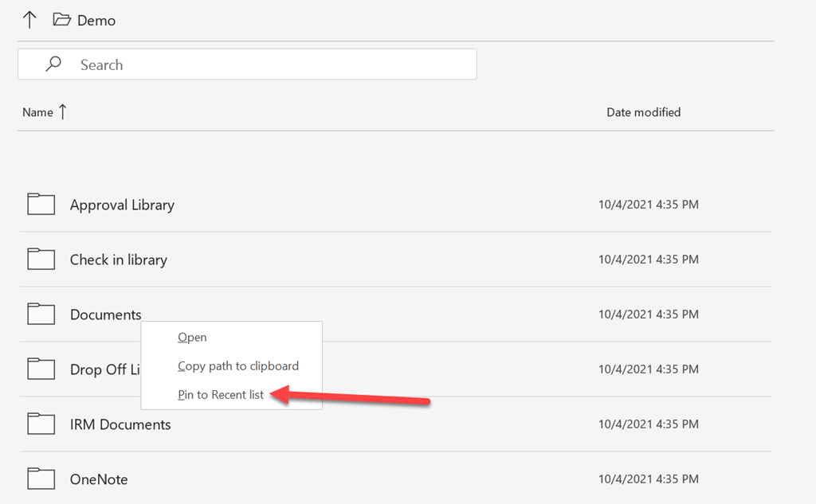Click the OneNote row's date modified value
This screenshot has height=504, width=816.
tap(648, 479)
